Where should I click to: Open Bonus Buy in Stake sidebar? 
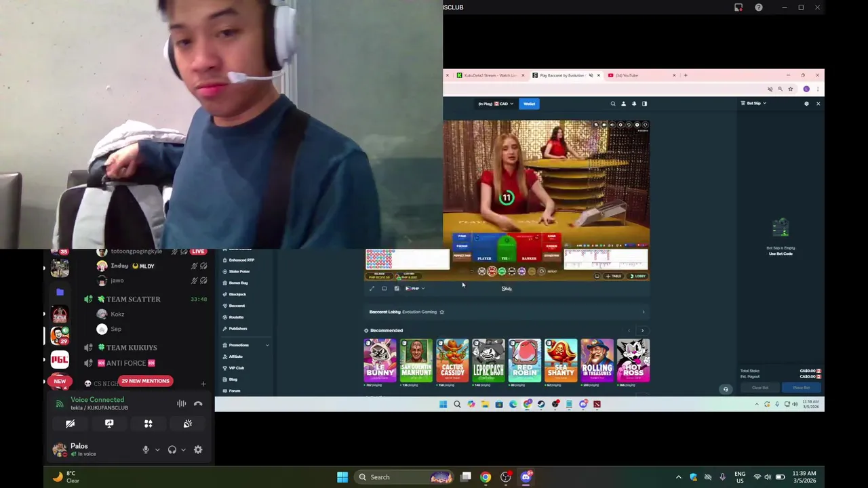pyautogui.click(x=238, y=283)
